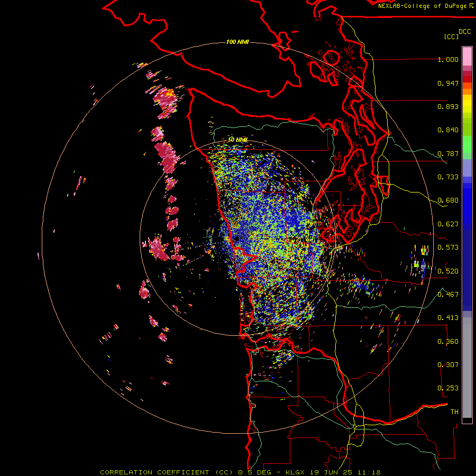Screen dimensions: 476x476
Task: Click the 0.413 scale value
Action: click(x=448, y=318)
